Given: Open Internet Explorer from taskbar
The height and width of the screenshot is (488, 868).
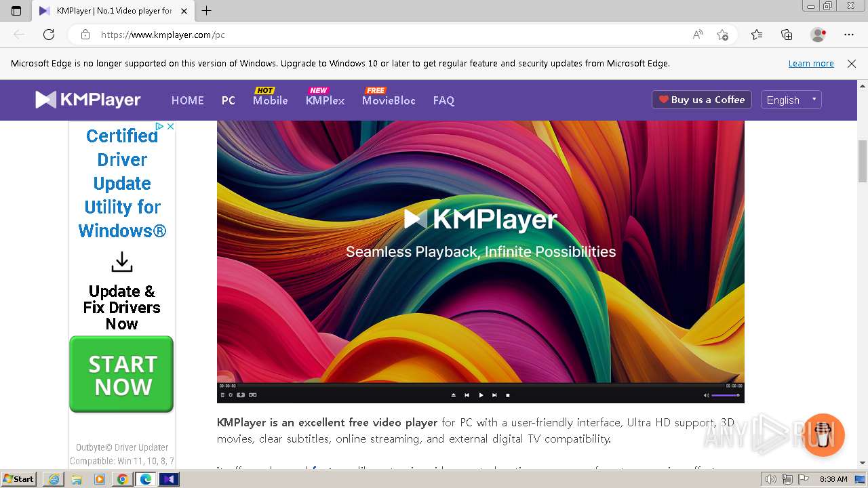Looking at the screenshot, I should coord(54,479).
